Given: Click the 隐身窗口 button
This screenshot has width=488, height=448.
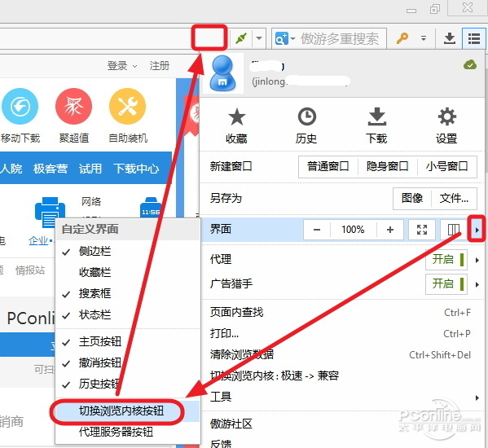Looking at the screenshot, I should click(x=387, y=166).
